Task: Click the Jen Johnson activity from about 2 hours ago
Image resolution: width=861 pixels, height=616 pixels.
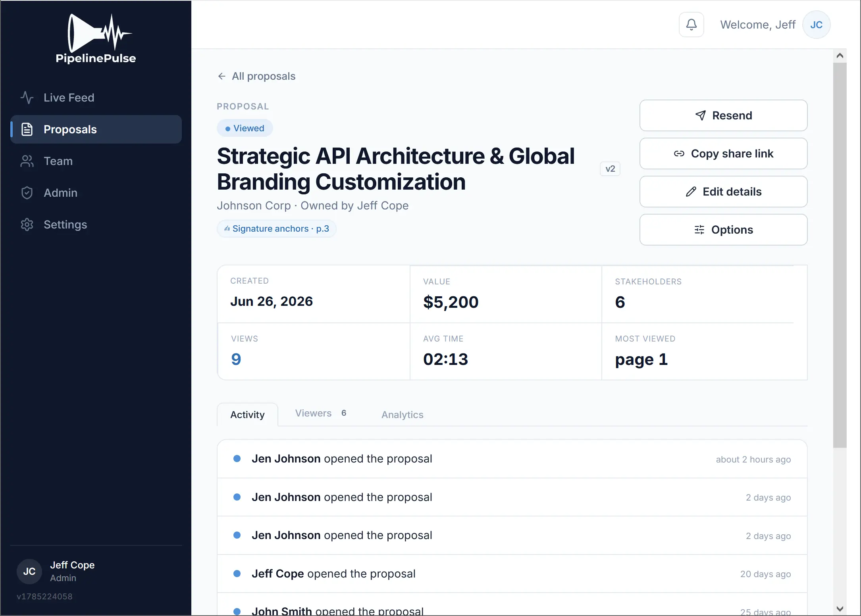Action: tap(512, 459)
